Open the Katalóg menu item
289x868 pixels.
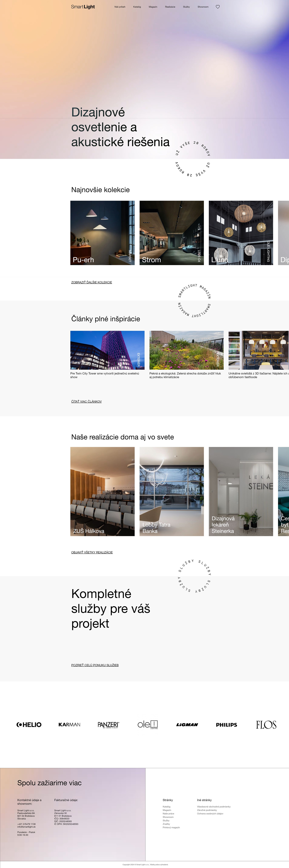tap(137, 7)
